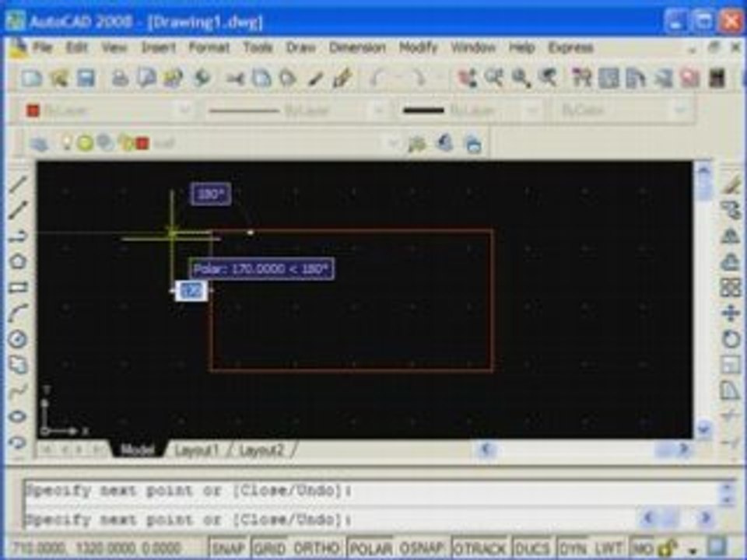Toggle layer on/off light bulb
This screenshot has width=747, height=560.
click(67, 142)
